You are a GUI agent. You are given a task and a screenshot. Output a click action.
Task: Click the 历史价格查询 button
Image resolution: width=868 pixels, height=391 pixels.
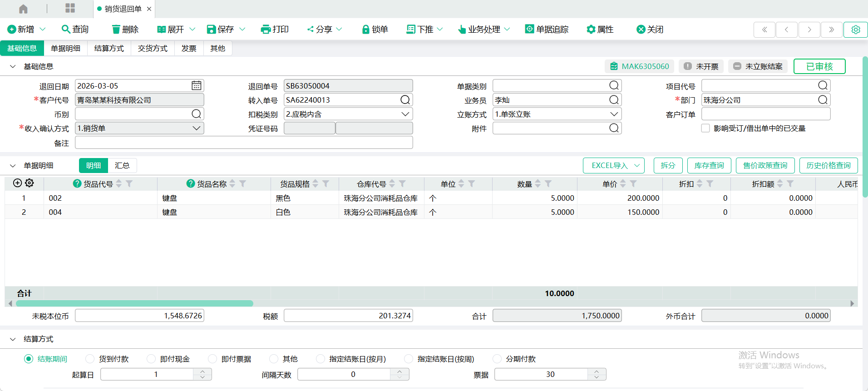[x=828, y=166]
